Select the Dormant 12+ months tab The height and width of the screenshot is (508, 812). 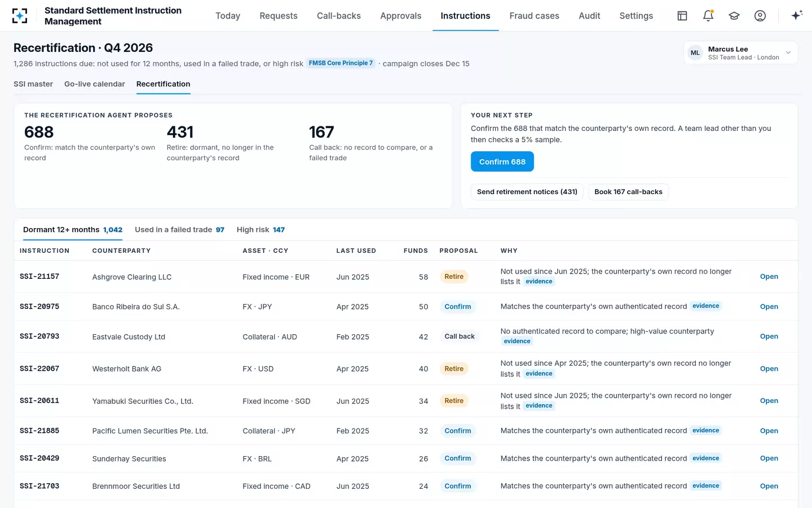[x=73, y=230]
